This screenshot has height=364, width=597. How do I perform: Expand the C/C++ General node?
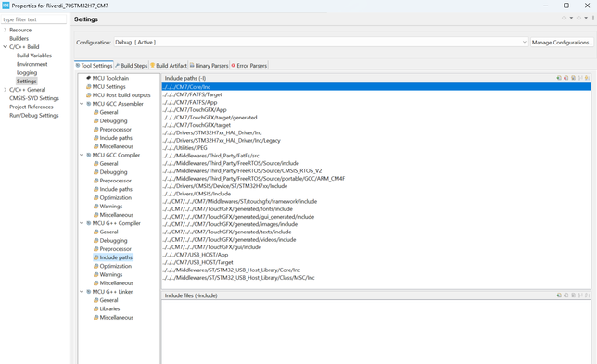point(5,90)
